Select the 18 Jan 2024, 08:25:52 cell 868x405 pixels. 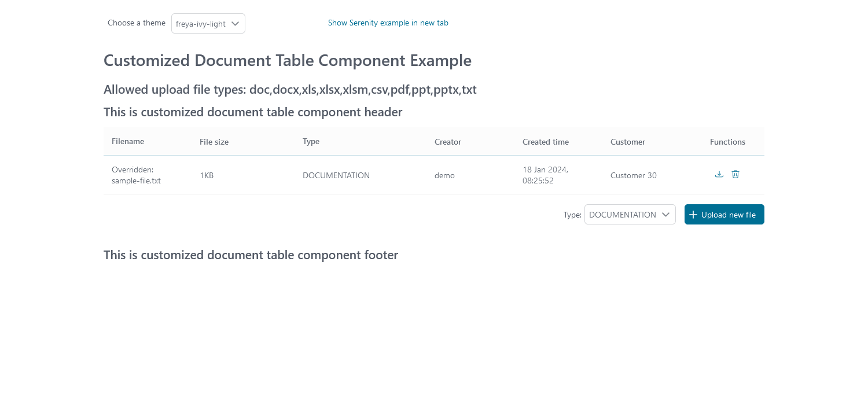(x=558, y=175)
